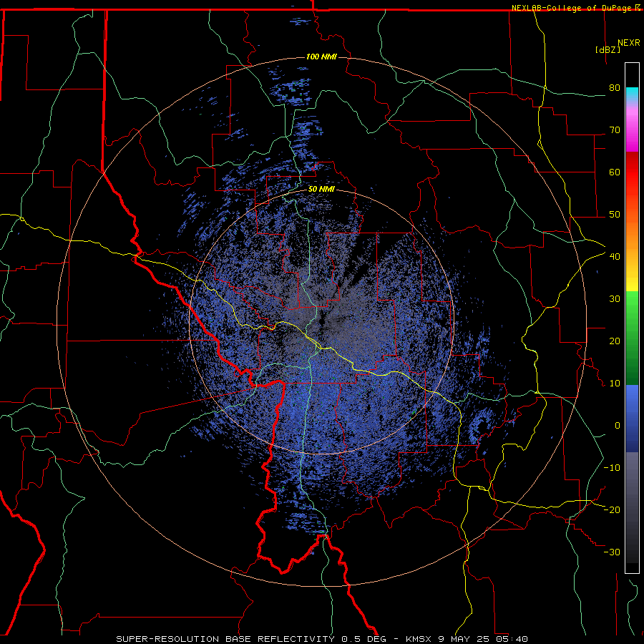Click the 80 value on the dBZ scale

click(x=615, y=87)
